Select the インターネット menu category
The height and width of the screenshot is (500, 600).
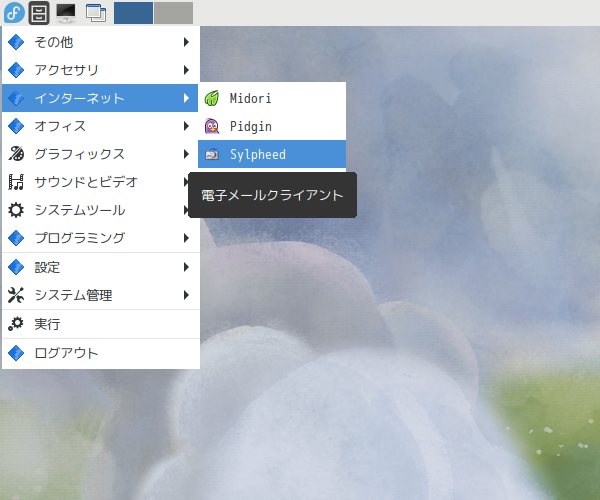[x=100, y=98]
